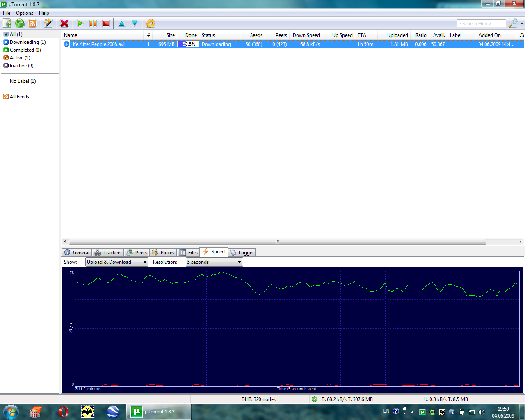This screenshot has height=420, width=525.
Task: Select the Life.After.People.2008.avi torrent row
Action: tap(293, 44)
